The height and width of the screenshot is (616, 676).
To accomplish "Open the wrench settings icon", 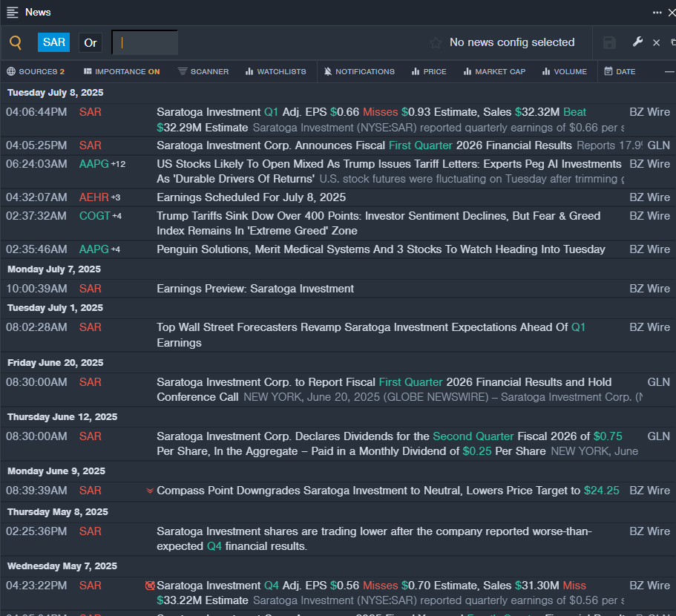I will point(637,42).
